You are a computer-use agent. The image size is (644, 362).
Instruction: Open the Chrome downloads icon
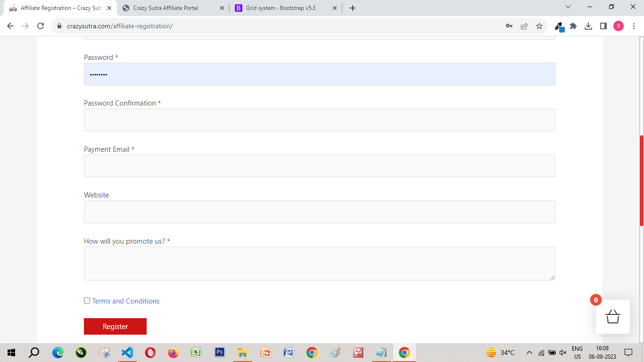click(588, 26)
